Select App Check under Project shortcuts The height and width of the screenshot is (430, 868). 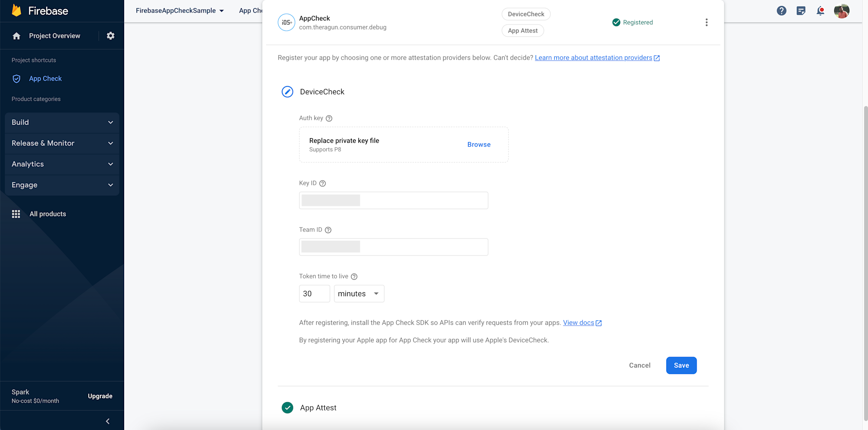45,79
